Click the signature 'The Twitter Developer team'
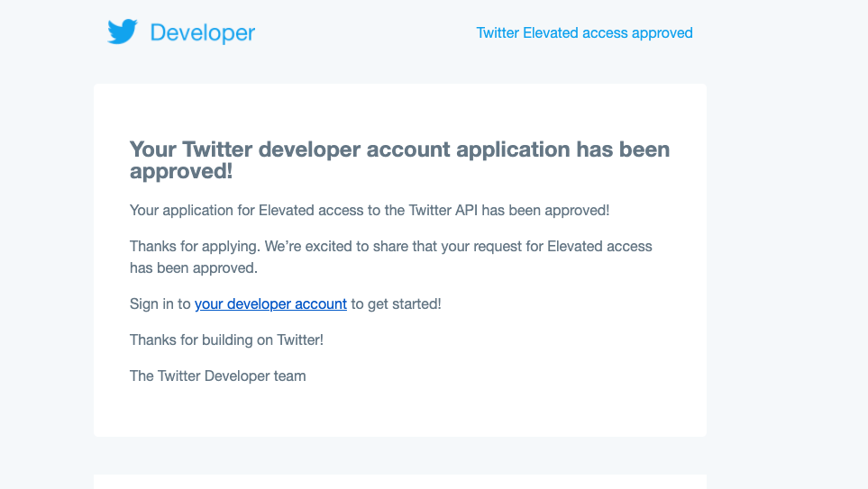Image resolution: width=868 pixels, height=489 pixels. tap(217, 376)
